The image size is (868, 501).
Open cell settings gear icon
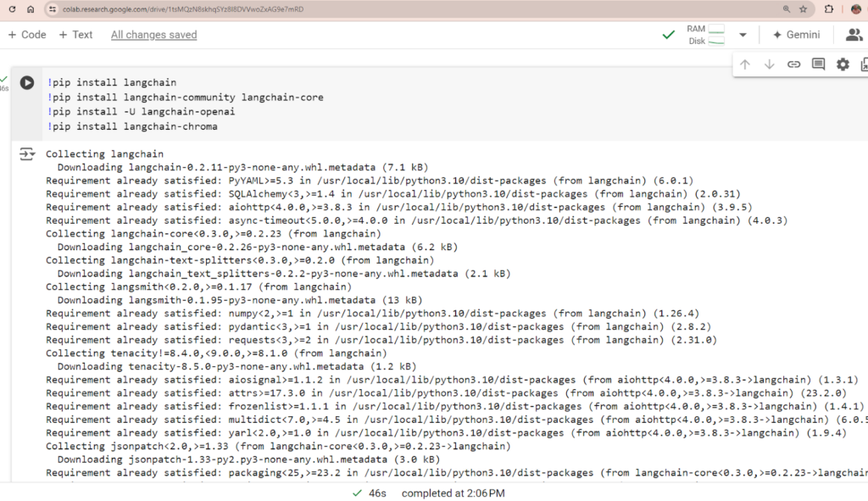click(843, 64)
